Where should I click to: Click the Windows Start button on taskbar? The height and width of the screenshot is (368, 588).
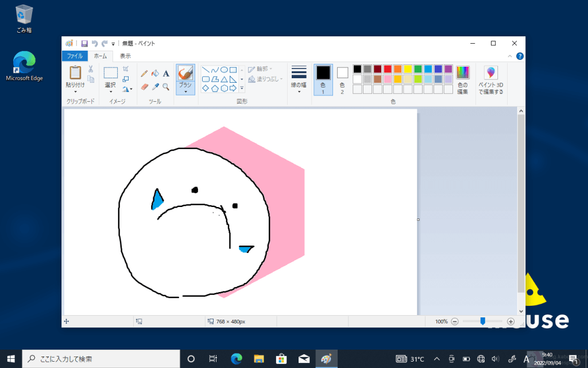[11, 358]
